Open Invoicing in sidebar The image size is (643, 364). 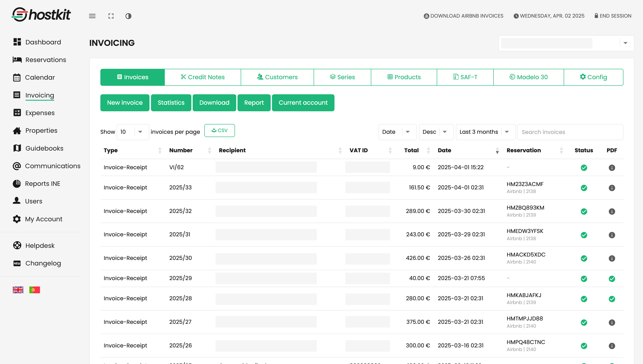click(40, 95)
